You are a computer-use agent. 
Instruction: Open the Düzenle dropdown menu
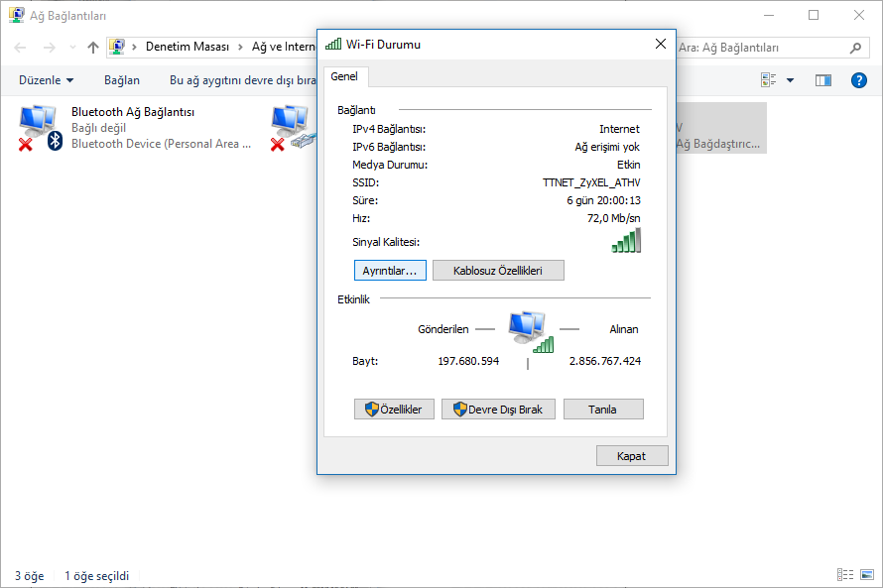44,79
